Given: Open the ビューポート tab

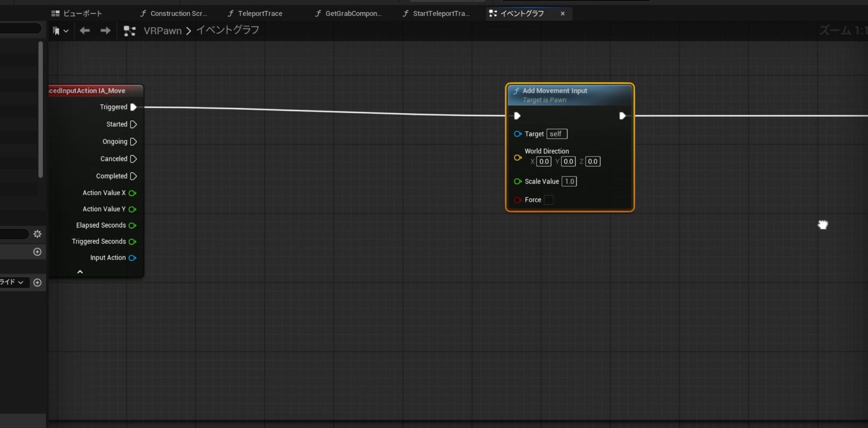Looking at the screenshot, I should (x=82, y=14).
